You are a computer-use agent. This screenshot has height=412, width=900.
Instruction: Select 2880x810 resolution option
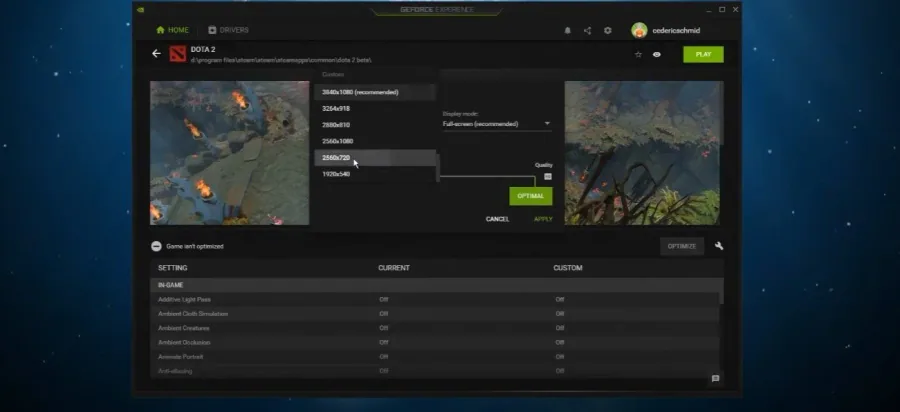pos(375,125)
